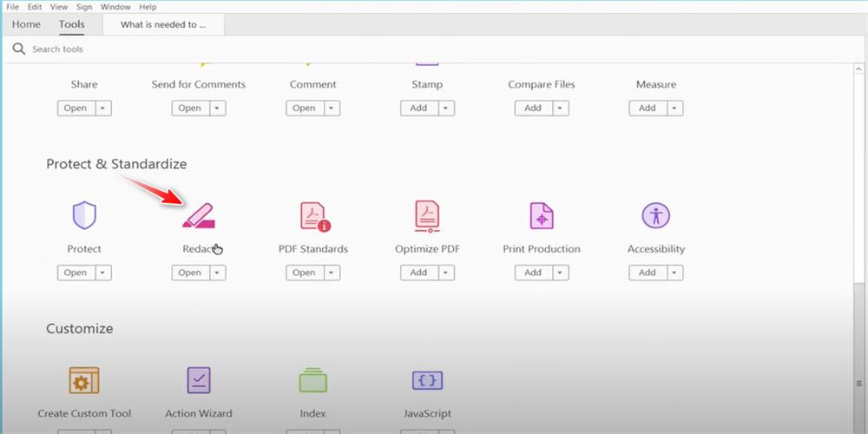Open the Sign menu
The width and height of the screenshot is (868, 434).
click(84, 7)
